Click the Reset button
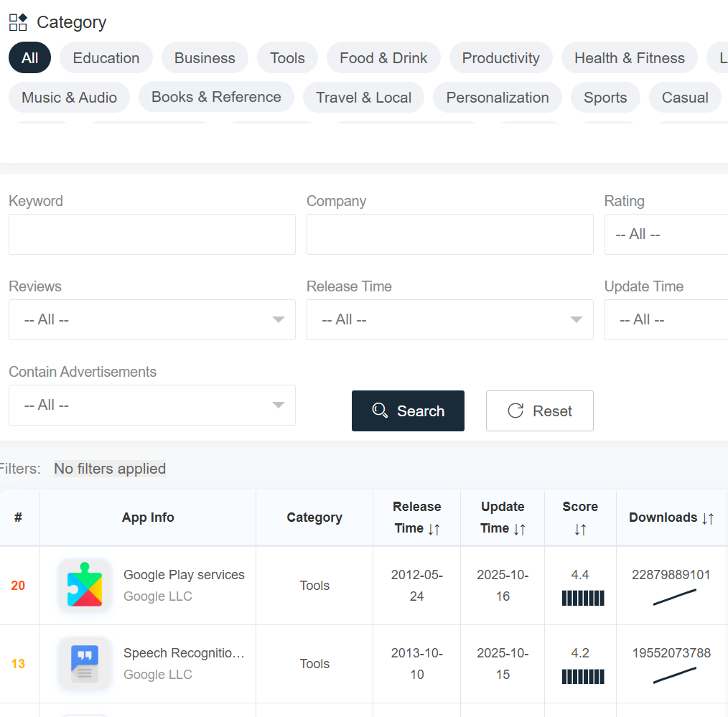728x717 pixels. pyautogui.click(x=539, y=411)
